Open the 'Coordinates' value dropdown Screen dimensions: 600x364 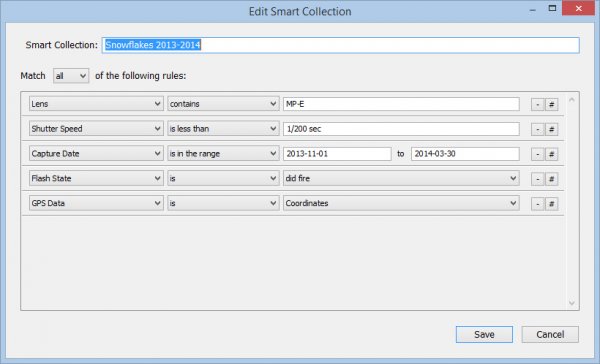[x=401, y=203]
